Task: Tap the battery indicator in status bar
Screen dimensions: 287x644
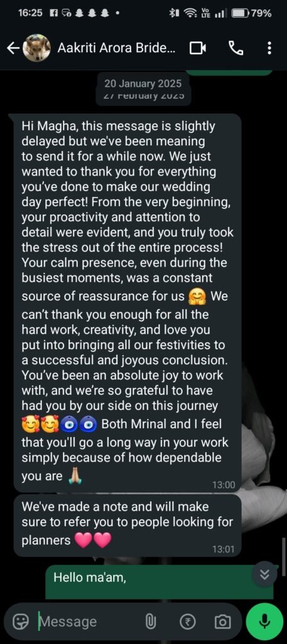Action: 252,13
